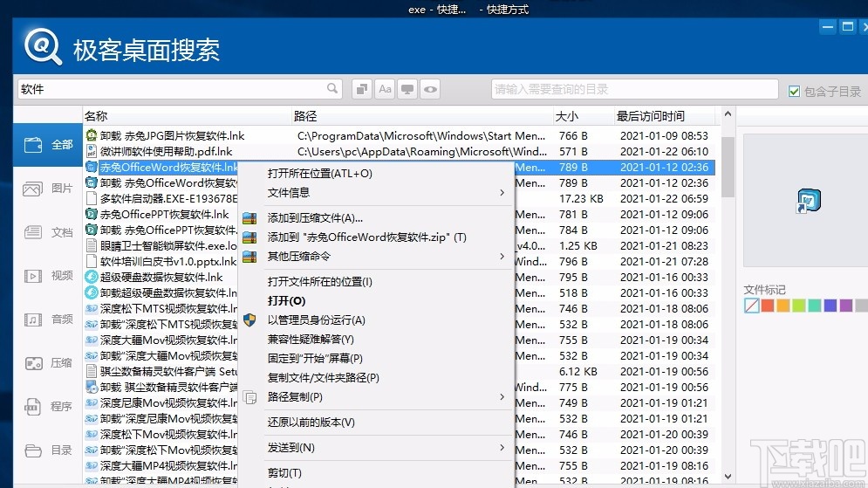Select the 图片 category in the sidebar
The image size is (868, 488).
[x=48, y=189]
